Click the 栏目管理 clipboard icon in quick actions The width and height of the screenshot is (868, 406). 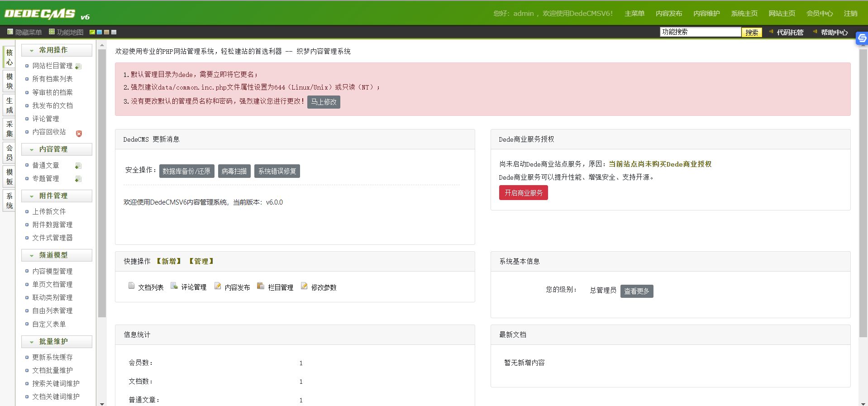coord(261,286)
